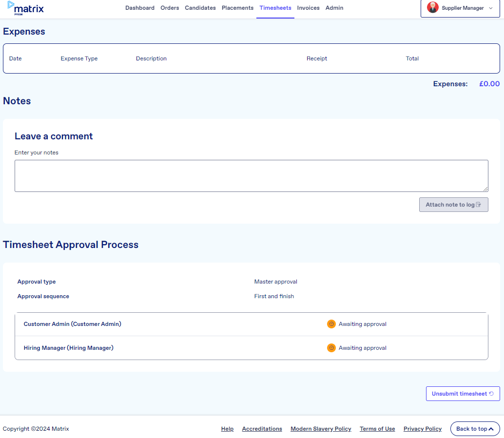Screen dimensions: 504x438
Task: Open the Terms of Use link
Action: point(377,429)
